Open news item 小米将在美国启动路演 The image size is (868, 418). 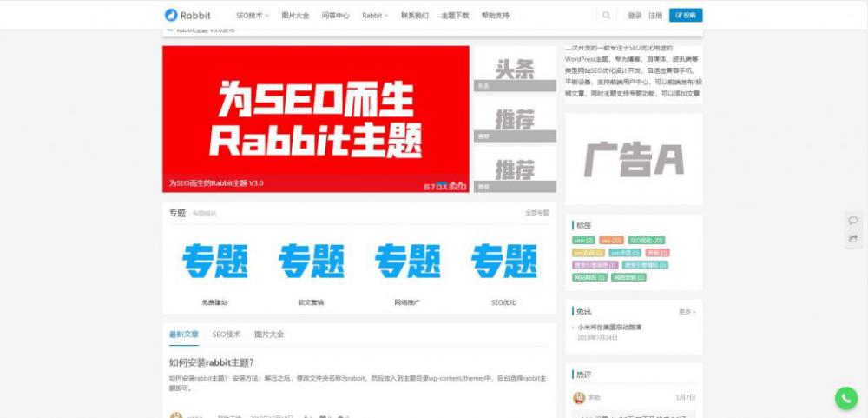point(609,327)
